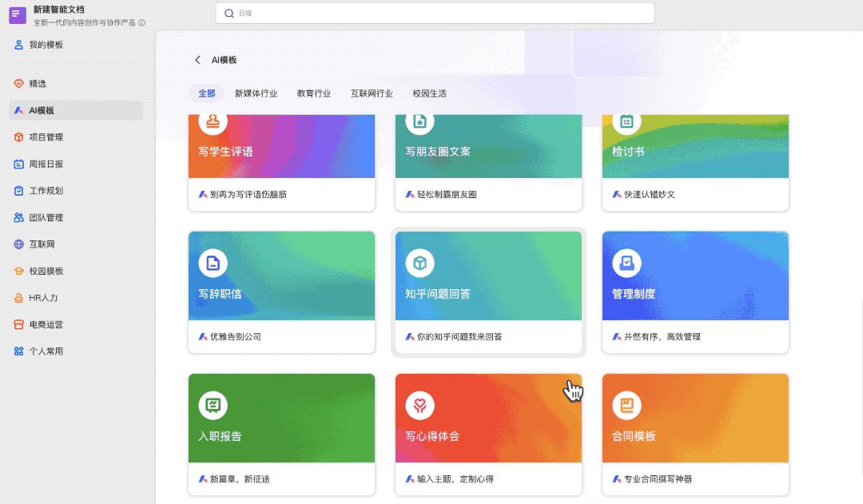Click the cube icon beside 项目管理
The width and height of the screenshot is (863, 504).
(18, 137)
